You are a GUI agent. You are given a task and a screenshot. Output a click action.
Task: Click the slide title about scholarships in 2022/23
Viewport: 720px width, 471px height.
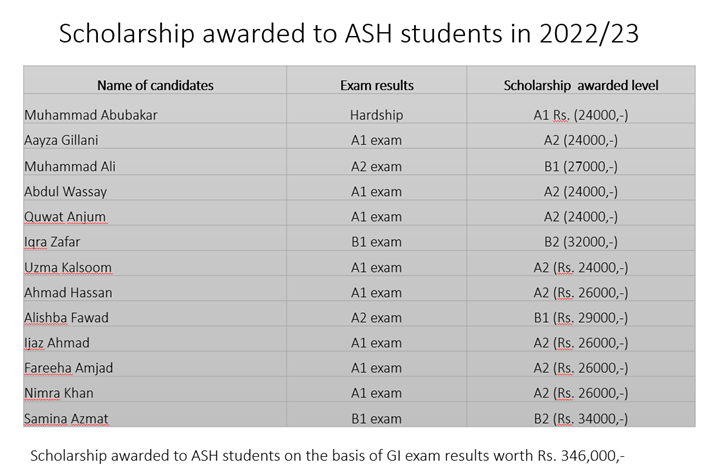[x=349, y=33]
